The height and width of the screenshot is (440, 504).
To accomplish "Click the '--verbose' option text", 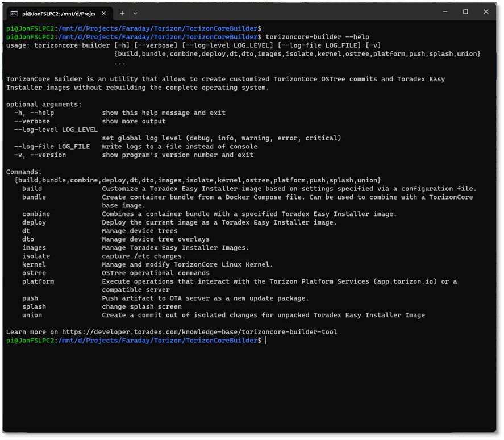I will click(x=32, y=121).
